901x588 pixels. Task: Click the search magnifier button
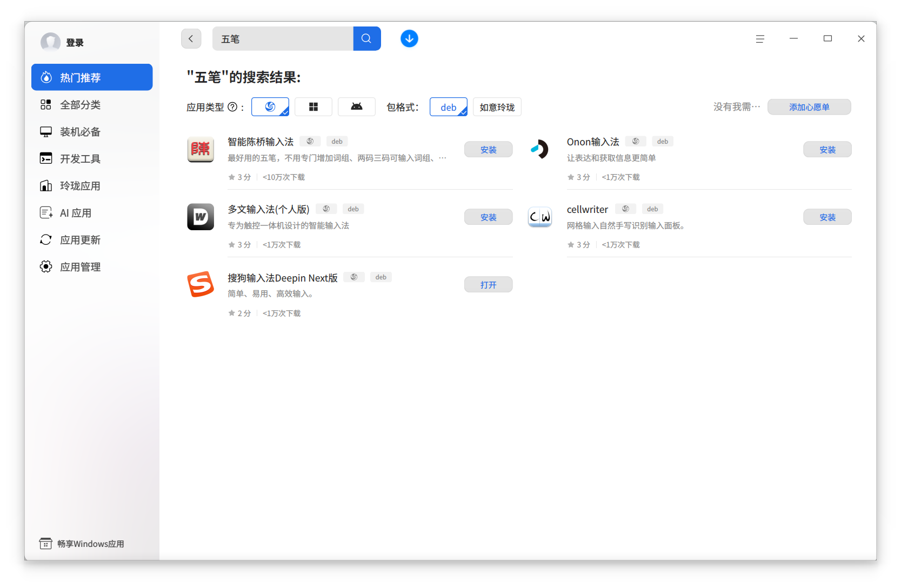366,39
